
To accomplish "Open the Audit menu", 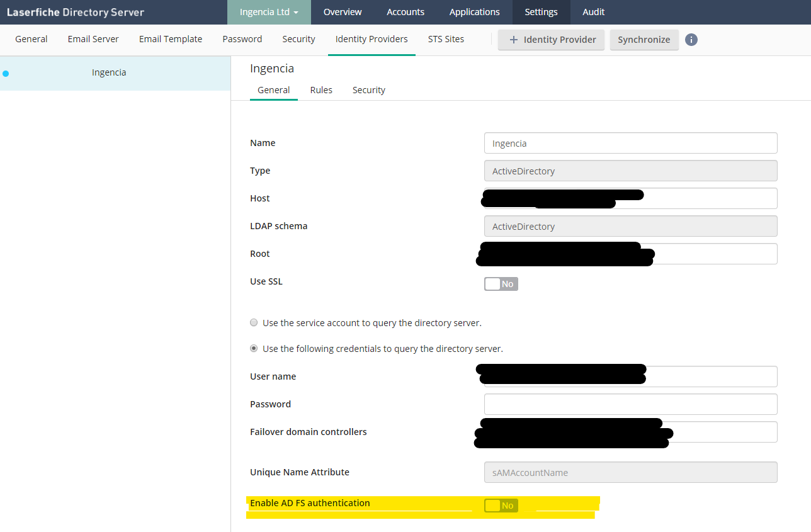I will (593, 12).
